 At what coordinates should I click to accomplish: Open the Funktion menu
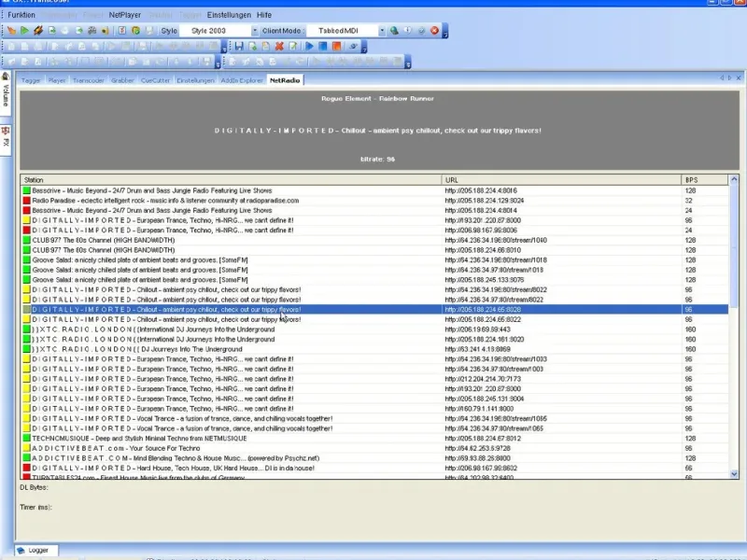point(21,15)
